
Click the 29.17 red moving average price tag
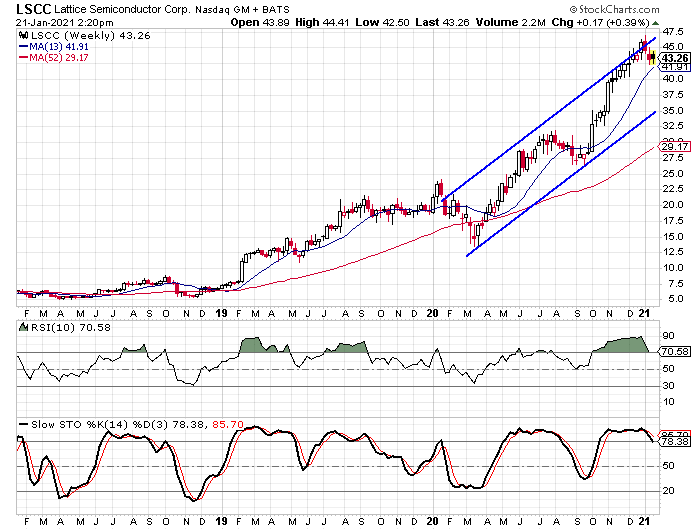[x=675, y=146]
